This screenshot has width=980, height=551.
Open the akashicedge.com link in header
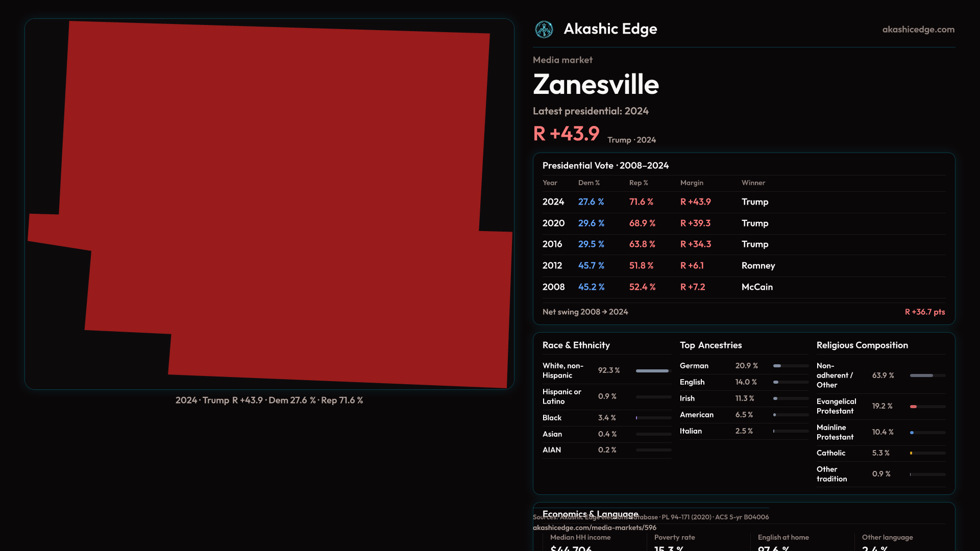[918, 30]
